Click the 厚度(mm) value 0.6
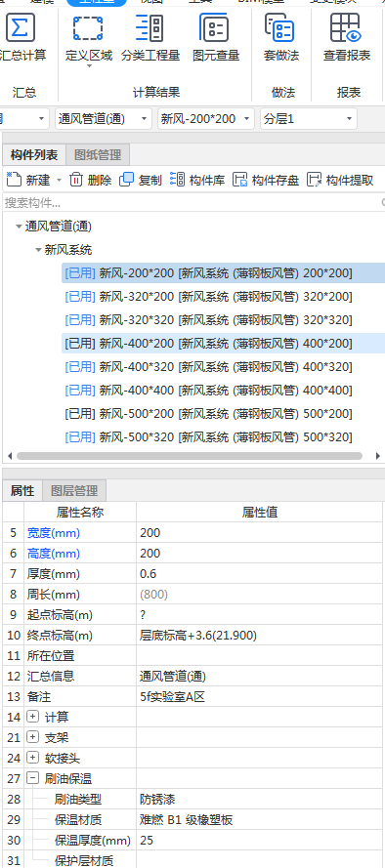This screenshot has width=385, height=868. (259, 574)
